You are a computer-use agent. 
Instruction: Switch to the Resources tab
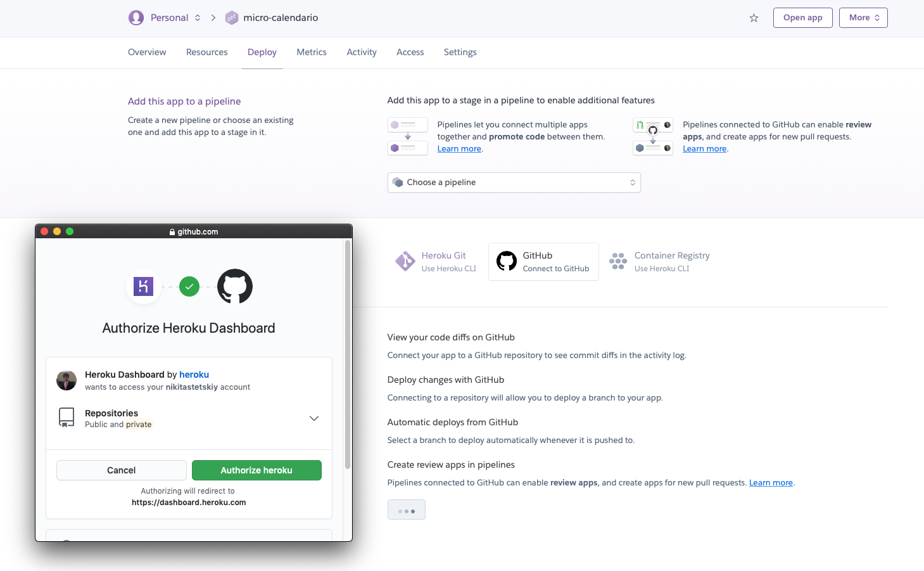(x=207, y=52)
